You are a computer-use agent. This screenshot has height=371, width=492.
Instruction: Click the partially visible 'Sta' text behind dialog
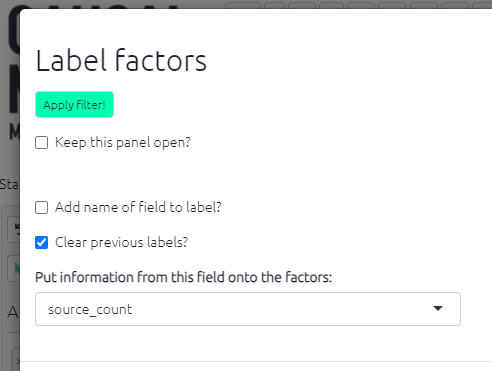(x=9, y=184)
